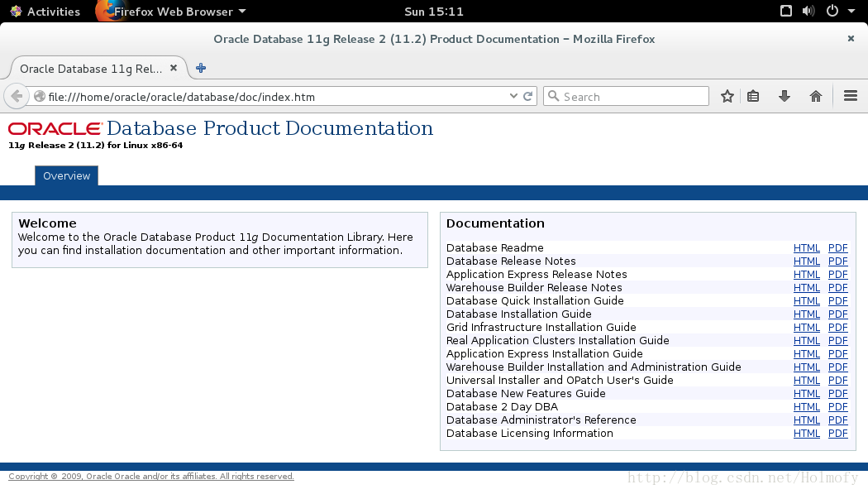Go back using the browser back arrow
868x494 pixels.
click(x=17, y=96)
